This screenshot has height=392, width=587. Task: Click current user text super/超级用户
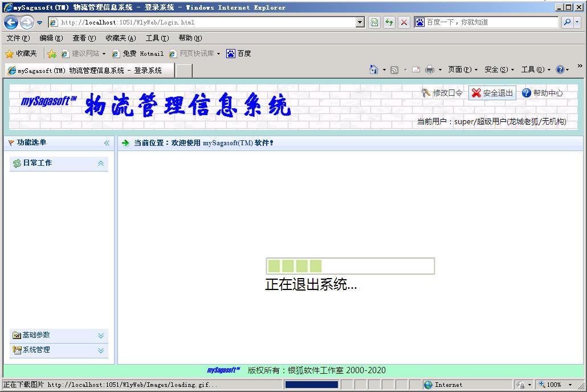pos(491,121)
